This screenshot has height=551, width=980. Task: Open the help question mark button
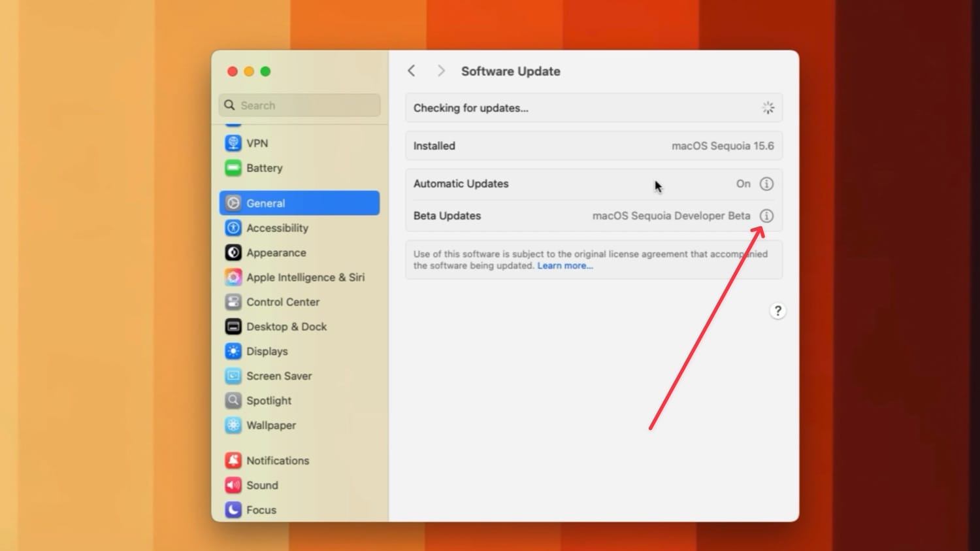click(777, 311)
